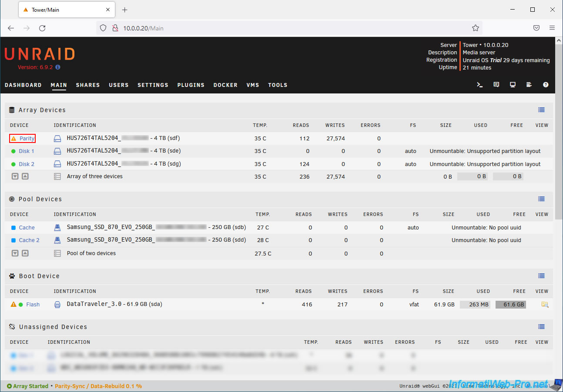Image resolution: width=563 pixels, height=392 pixels.
Task: Open the Docker menu tab
Action: coord(225,85)
